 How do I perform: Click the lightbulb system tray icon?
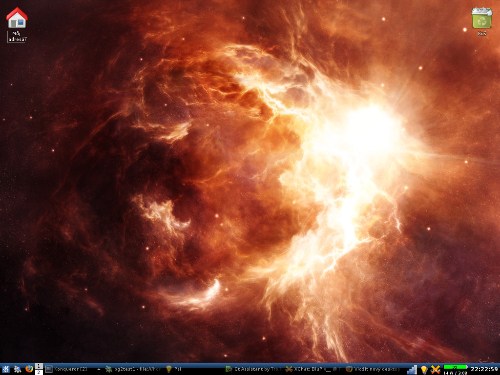(x=424, y=369)
